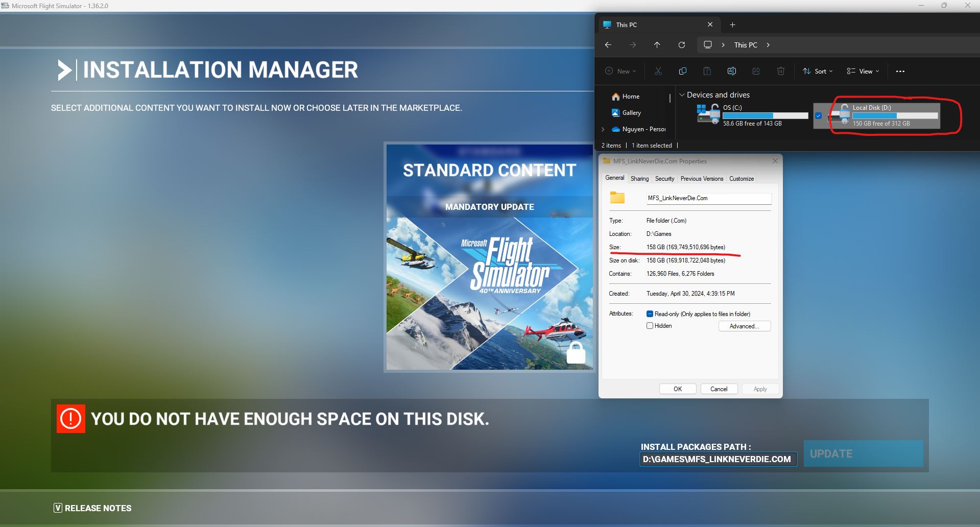980x527 pixels.
Task: Click the monitor icon in the address bar
Action: tap(707, 45)
